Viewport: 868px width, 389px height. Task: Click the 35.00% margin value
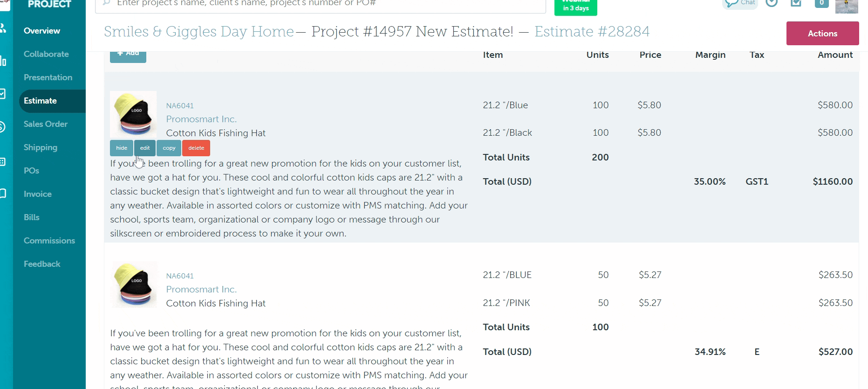[710, 182]
